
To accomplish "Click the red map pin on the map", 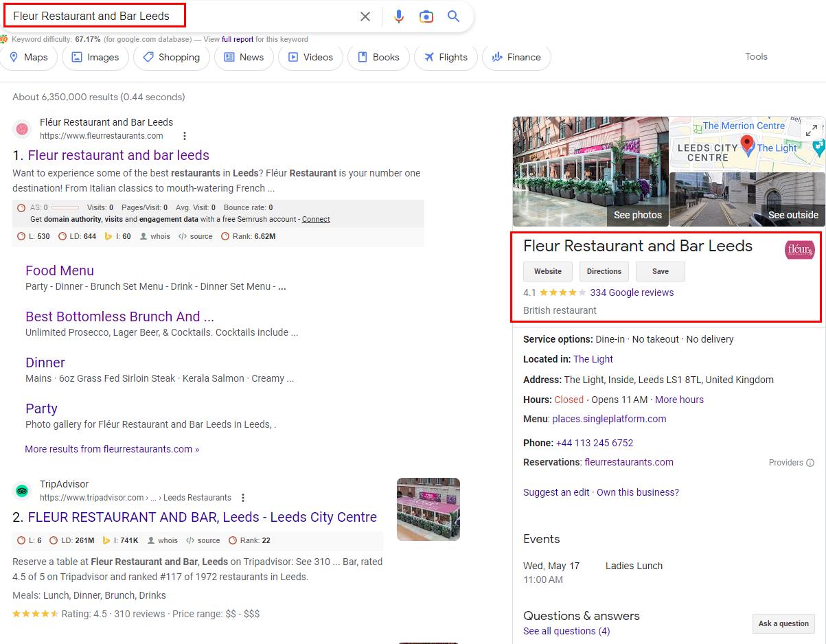I will [x=747, y=145].
